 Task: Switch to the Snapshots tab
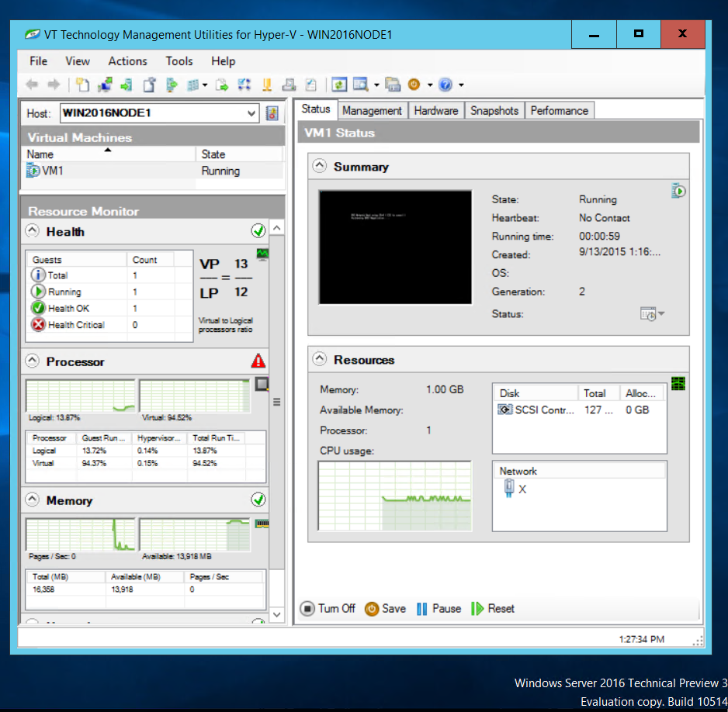click(494, 110)
